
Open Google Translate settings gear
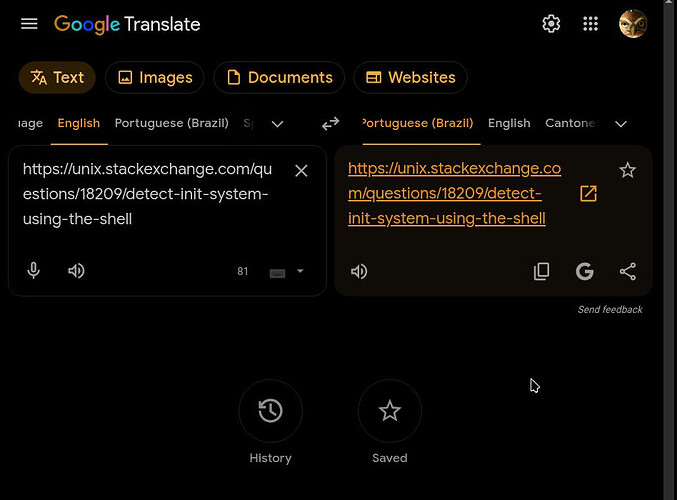551,24
